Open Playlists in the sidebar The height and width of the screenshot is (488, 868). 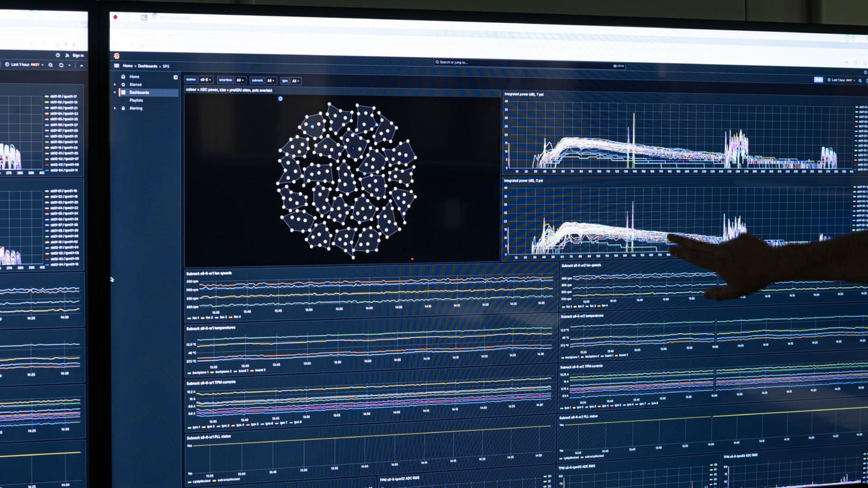[136, 100]
